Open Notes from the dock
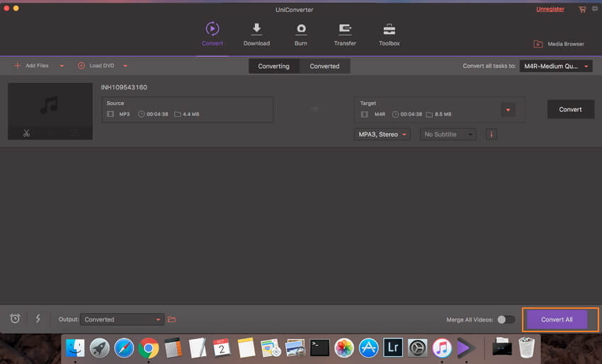The height and width of the screenshot is (364, 602). pyautogui.click(x=246, y=348)
